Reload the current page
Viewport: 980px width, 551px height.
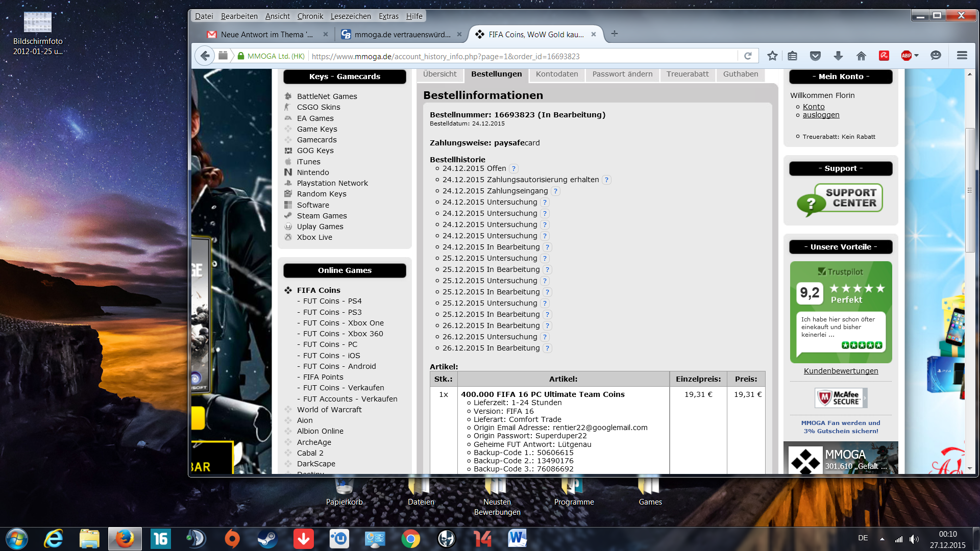point(748,56)
